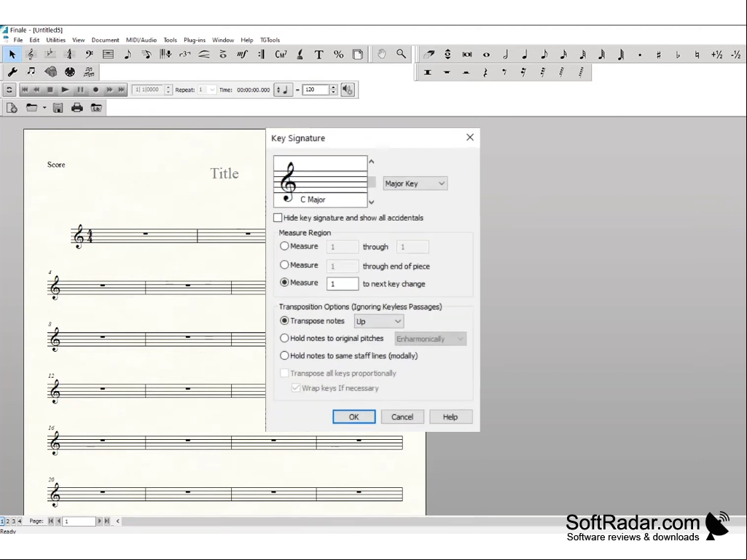Viewport: 747px width, 560px height.
Task: Select the quarter rest tool
Action: (x=485, y=72)
